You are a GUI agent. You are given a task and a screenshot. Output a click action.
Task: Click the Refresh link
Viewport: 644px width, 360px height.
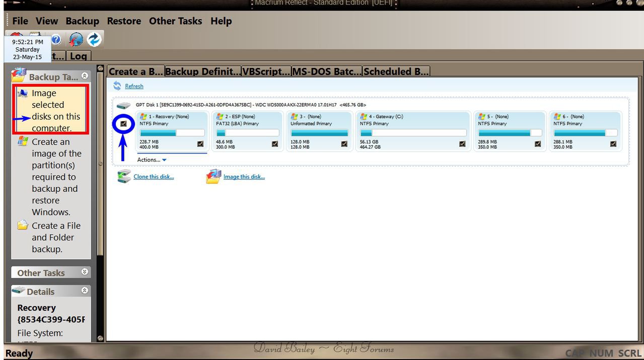click(134, 86)
